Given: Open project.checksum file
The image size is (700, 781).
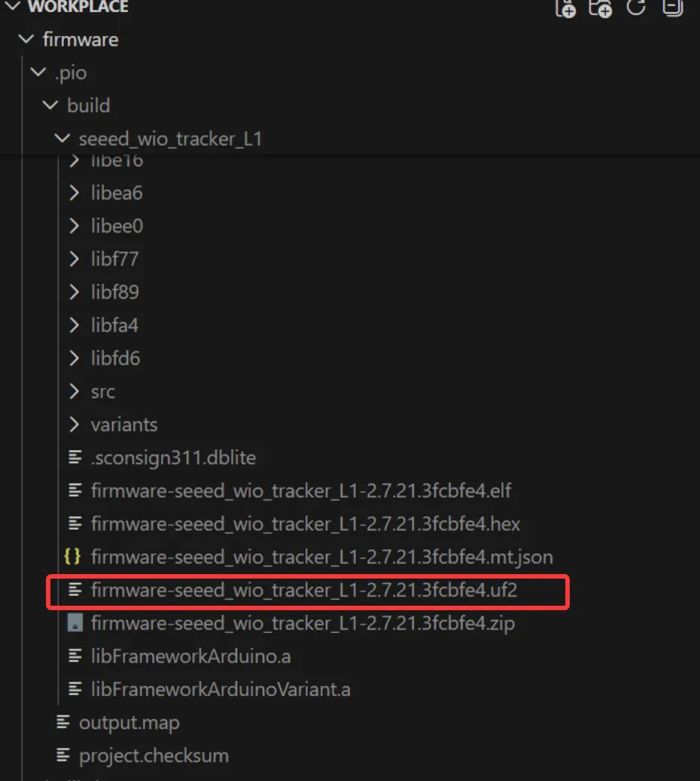Looking at the screenshot, I should [154, 755].
